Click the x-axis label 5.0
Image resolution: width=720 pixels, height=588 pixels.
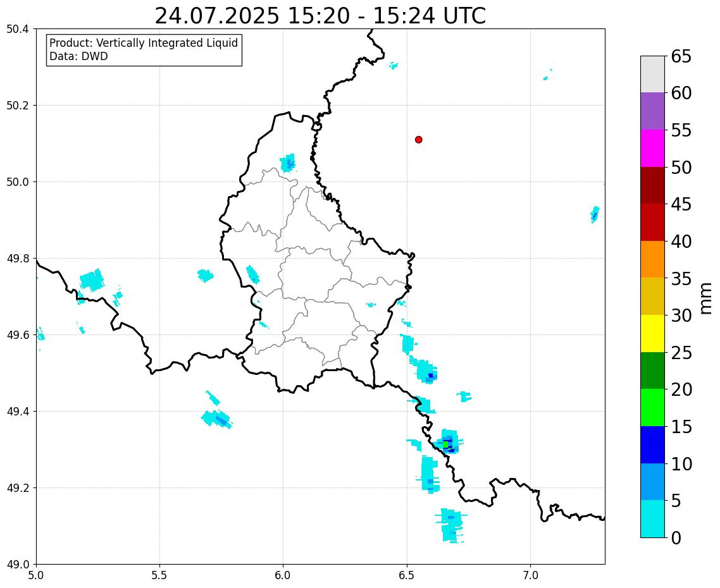36,575
